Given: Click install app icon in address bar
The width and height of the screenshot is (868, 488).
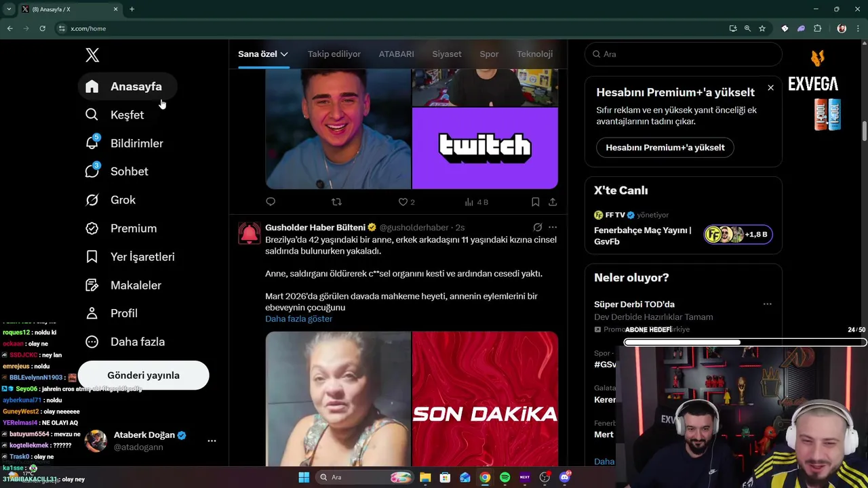Looking at the screenshot, I should coord(733,28).
